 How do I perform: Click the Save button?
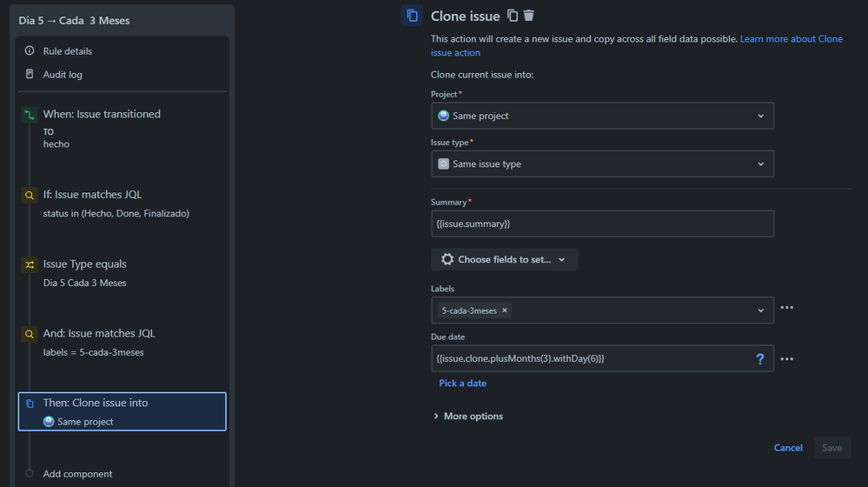click(x=832, y=448)
